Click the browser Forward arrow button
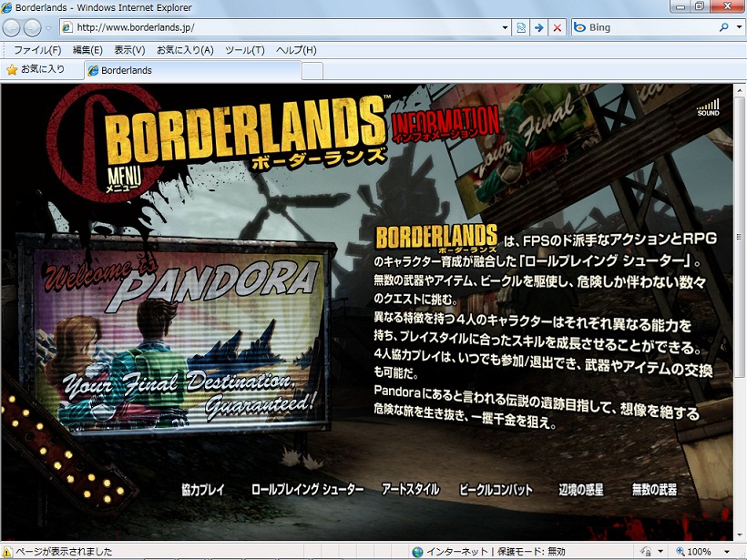747x560 pixels. tap(33, 27)
